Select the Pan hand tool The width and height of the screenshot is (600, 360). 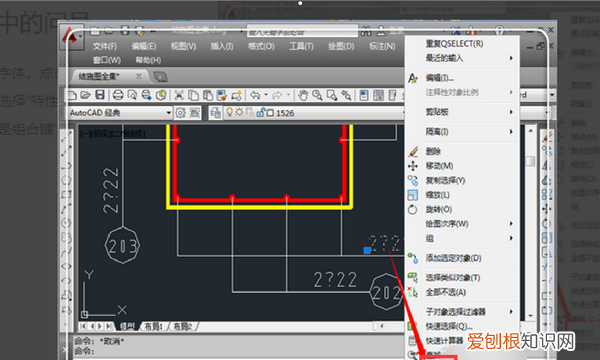pos(303,95)
